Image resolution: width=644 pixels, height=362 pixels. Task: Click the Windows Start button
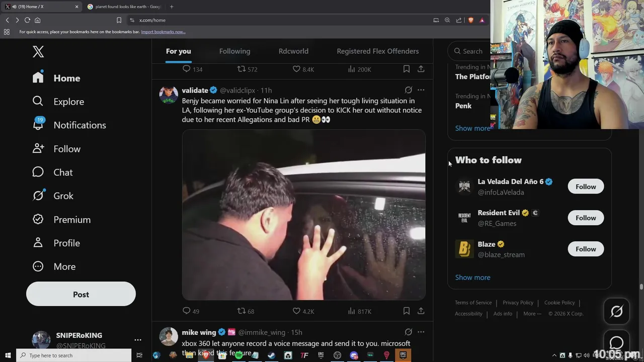tap(8, 355)
